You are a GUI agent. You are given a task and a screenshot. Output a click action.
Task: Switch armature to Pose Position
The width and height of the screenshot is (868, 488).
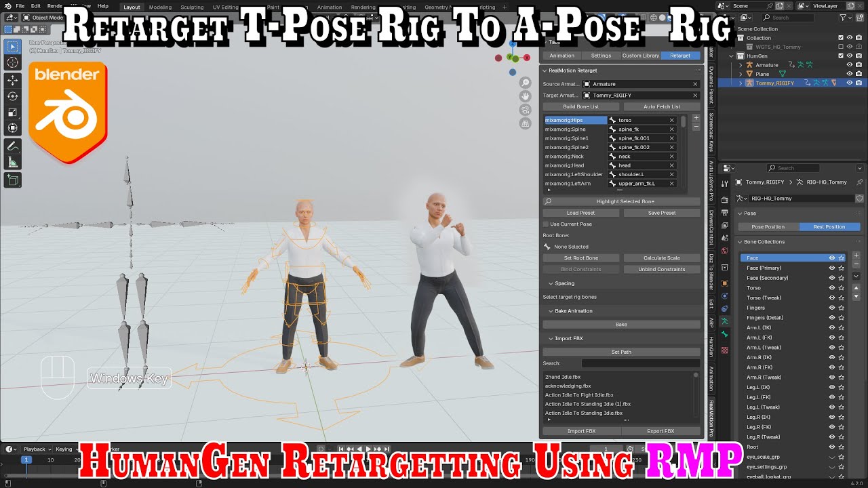pyautogui.click(x=768, y=227)
